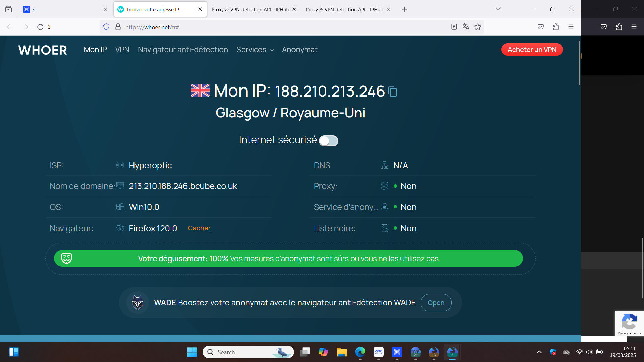This screenshot has height=362, width=644.
Task: Open the Extensions puzzle icon
Action: (556, 27)
